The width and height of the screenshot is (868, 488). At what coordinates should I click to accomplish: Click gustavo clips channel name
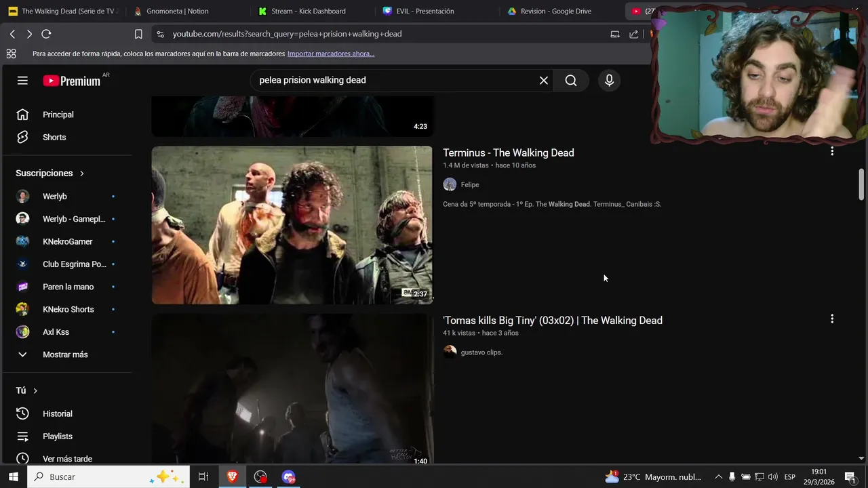click(481, 352)
